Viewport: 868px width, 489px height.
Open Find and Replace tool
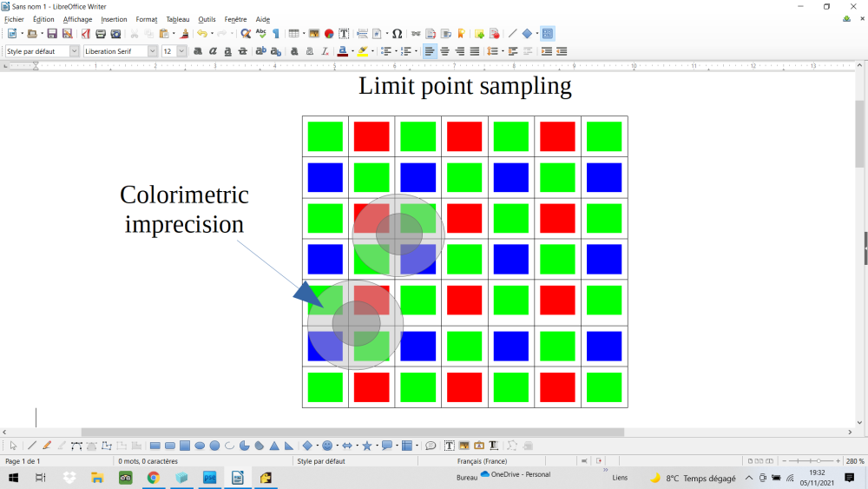point(246,34)
